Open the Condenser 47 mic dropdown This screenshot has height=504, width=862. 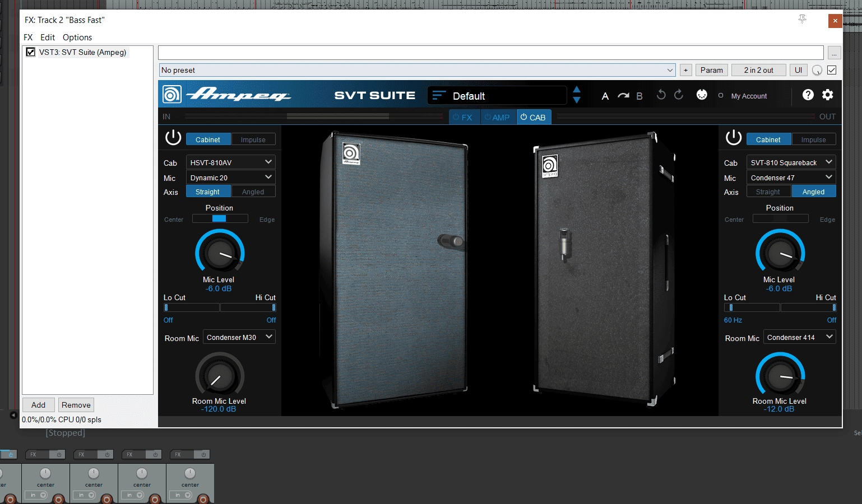coord(791,178)
